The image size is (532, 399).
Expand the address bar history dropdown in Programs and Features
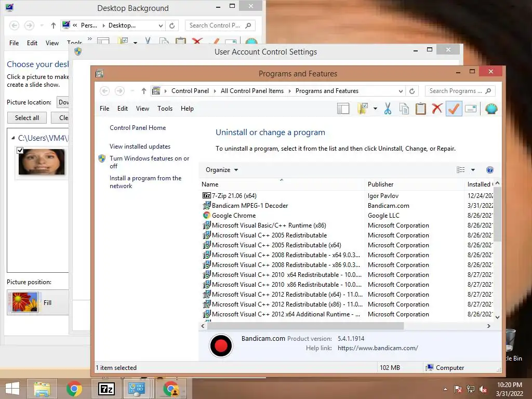(x=401, y=91)
